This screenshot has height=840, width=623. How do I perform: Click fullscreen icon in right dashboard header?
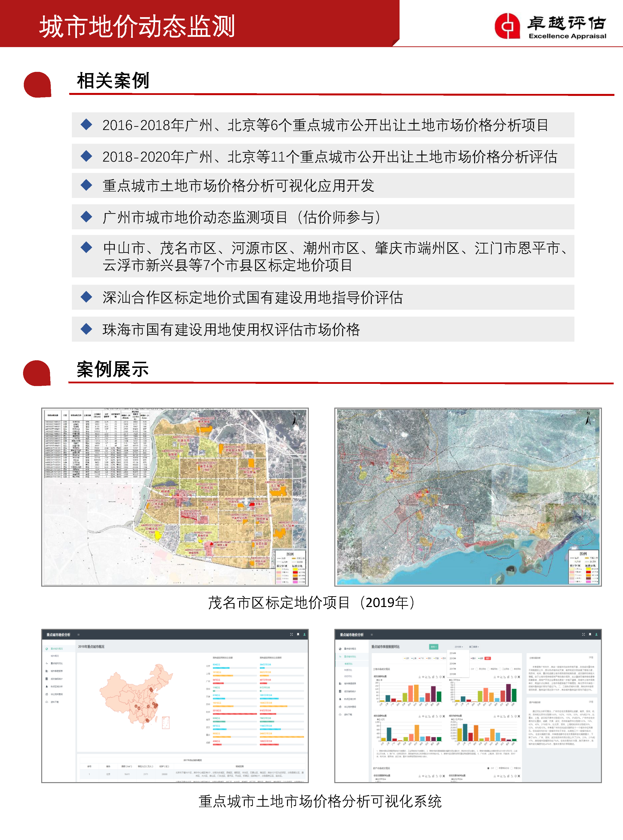[x=584, y=634]
